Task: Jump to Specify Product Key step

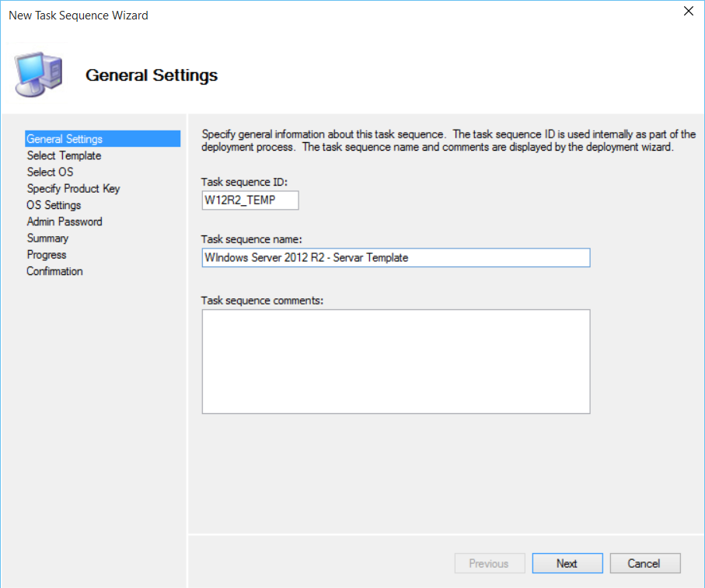Action: point(73,189)
